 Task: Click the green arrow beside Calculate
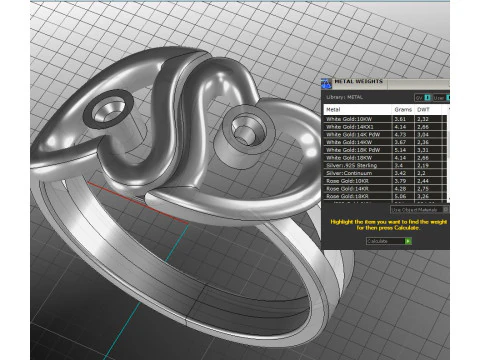coord(408,241)
